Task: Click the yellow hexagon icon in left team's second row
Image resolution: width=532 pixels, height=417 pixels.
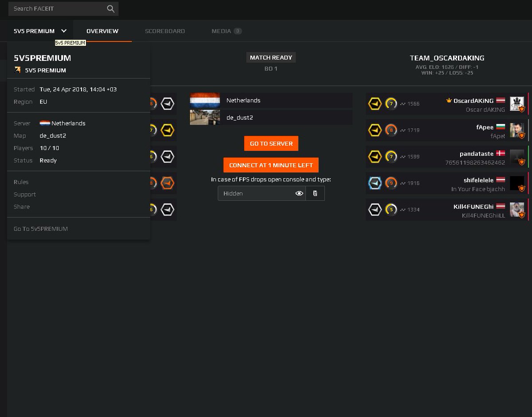Action: coord(167,130)
